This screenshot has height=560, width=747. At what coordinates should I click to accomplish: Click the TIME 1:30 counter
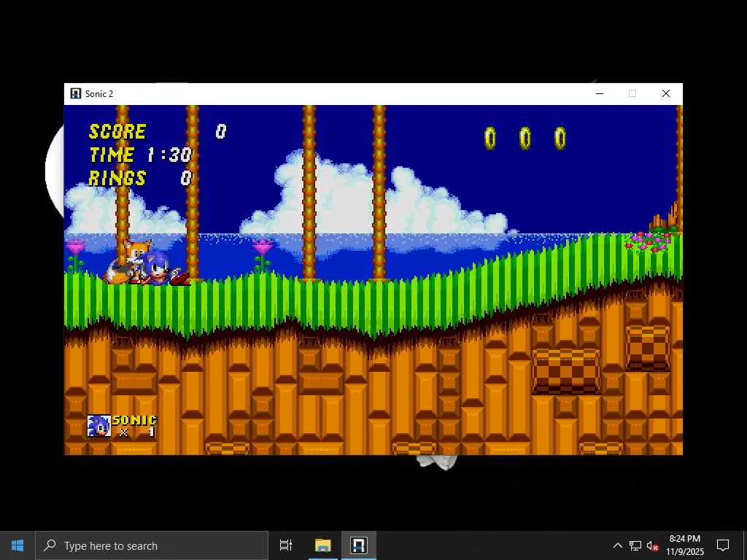141,155
